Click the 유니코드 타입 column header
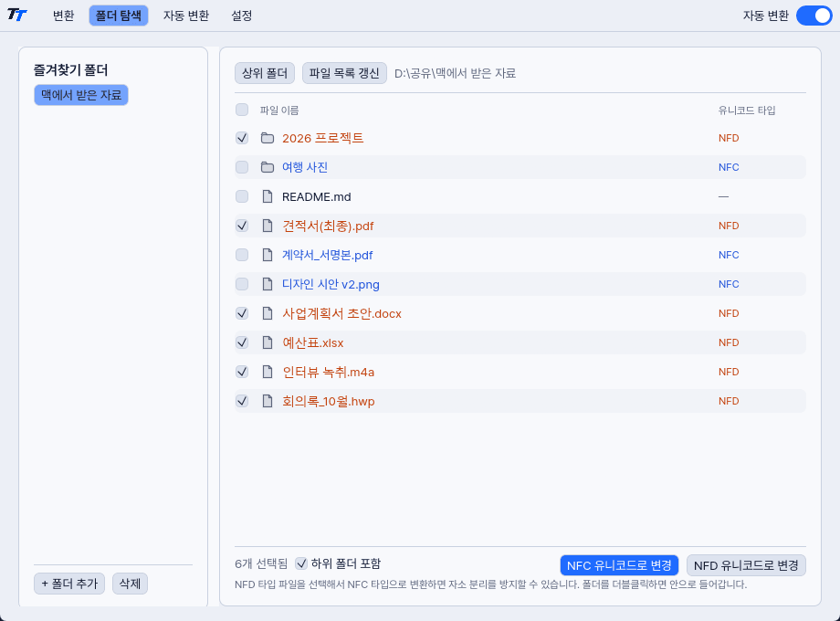Image resolution: width=840 pixels, height=621 pixels. click(x=747, y=111)
